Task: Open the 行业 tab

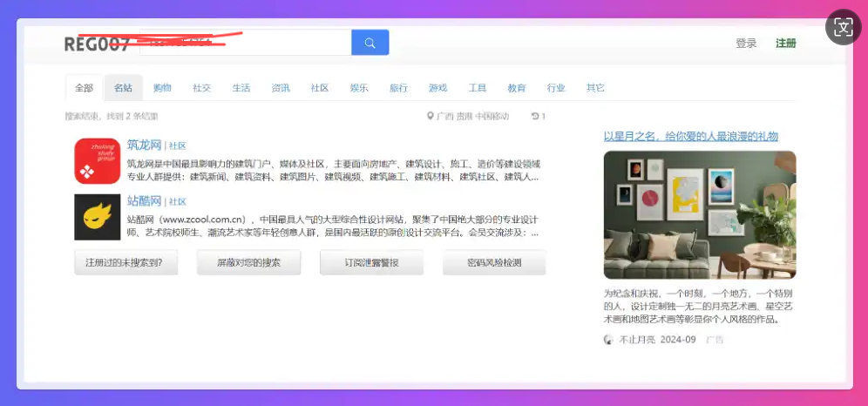Action: (x=556, y=87)
